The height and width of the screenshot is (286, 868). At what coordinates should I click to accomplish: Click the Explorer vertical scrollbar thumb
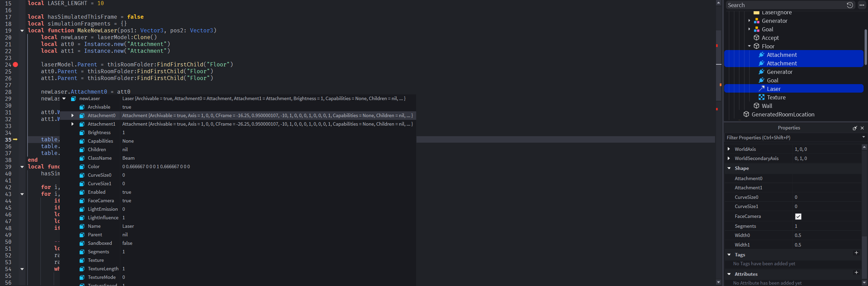coord(866,47)
